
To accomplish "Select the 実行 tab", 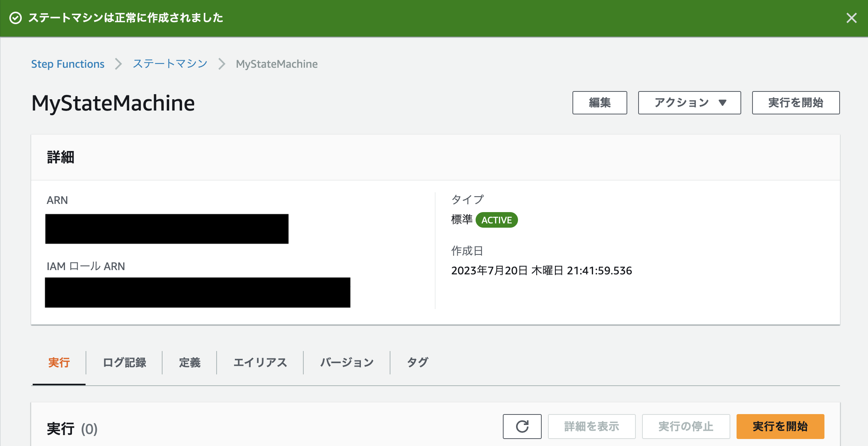I will [59, 362].
